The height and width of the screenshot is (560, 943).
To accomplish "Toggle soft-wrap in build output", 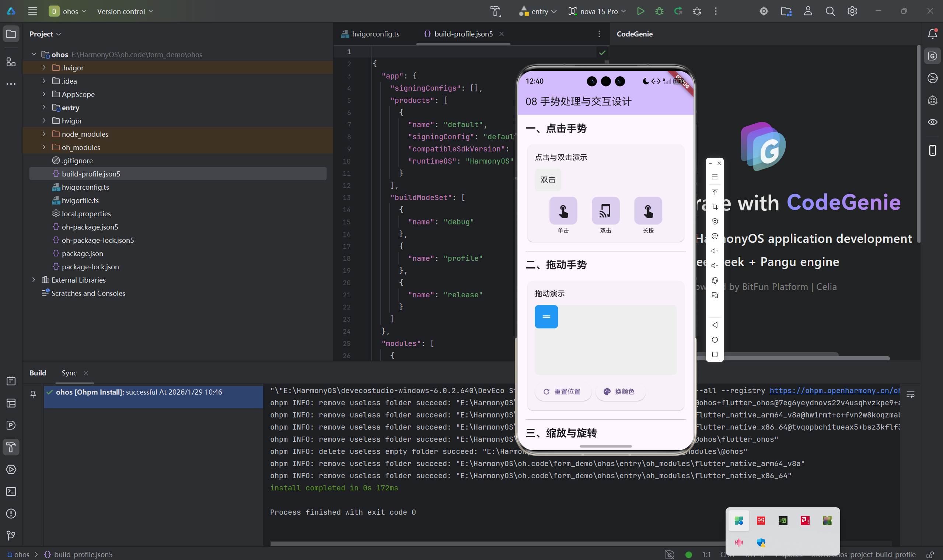I will tap(911, 395).
